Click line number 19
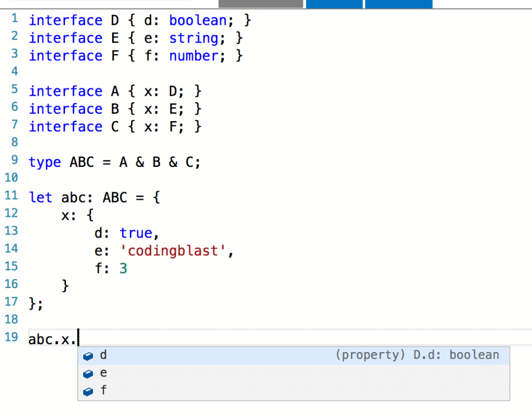Screen dimensions: 532x418 (11, 337)
